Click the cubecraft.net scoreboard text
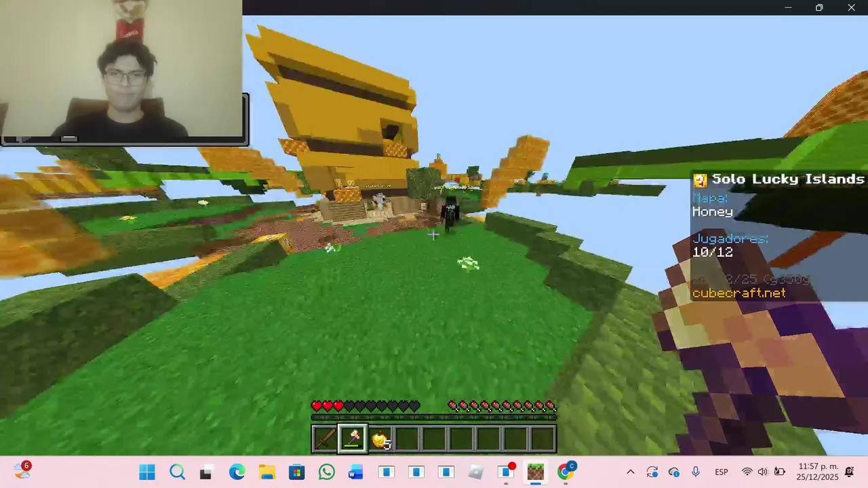This screenshot has height=488, width=868. [x=738, y=293]
